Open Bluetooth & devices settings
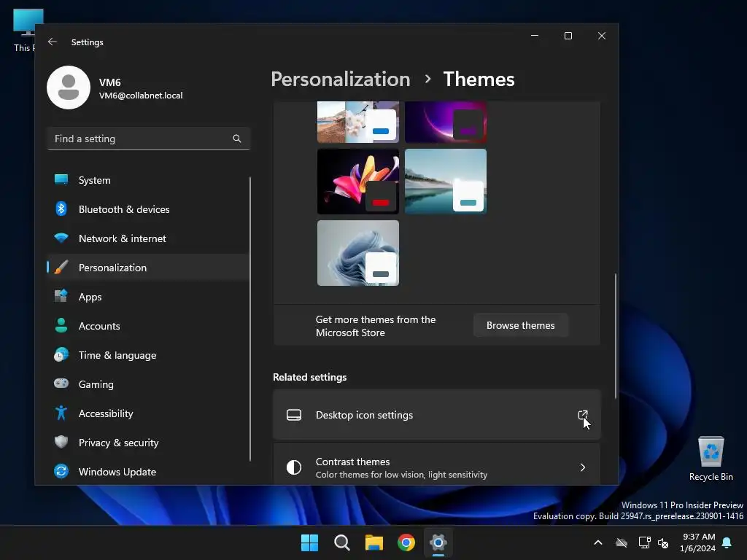This screenshot has height=560, width=747. point(147,209)
